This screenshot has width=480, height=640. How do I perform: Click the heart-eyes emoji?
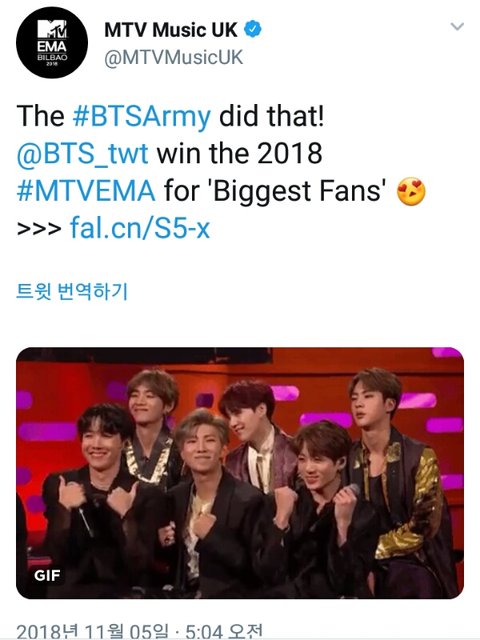(x=411, y=191)
